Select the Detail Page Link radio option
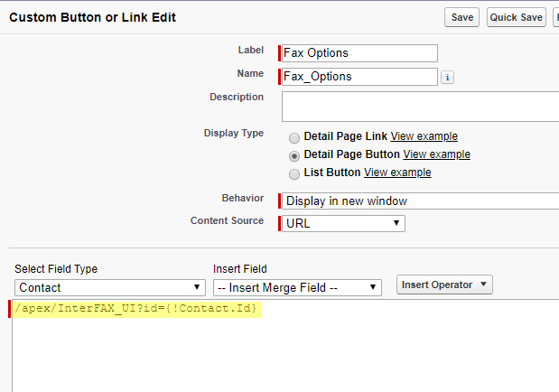 pos(294,137)
